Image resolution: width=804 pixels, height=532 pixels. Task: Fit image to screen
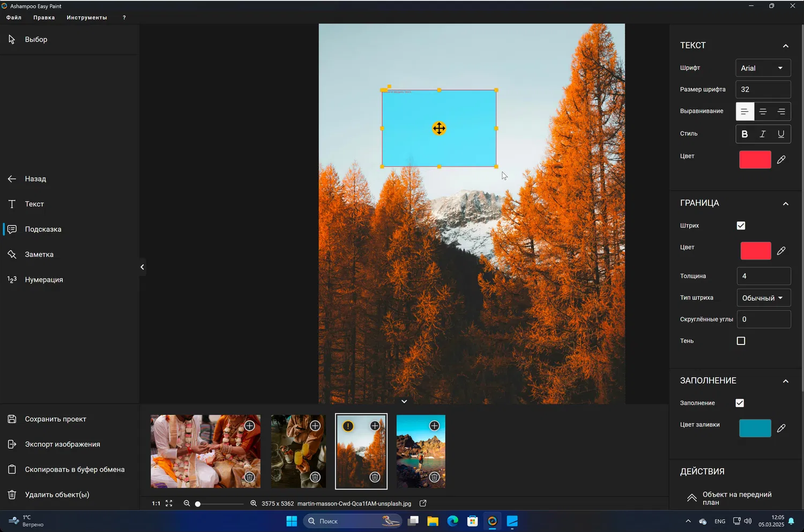click(169, 504)
